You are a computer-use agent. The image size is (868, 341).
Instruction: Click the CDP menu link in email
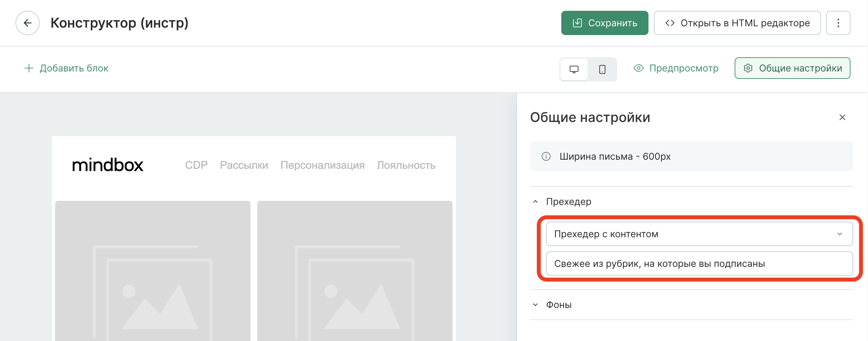pyautogui.click(x=196, y=165)
